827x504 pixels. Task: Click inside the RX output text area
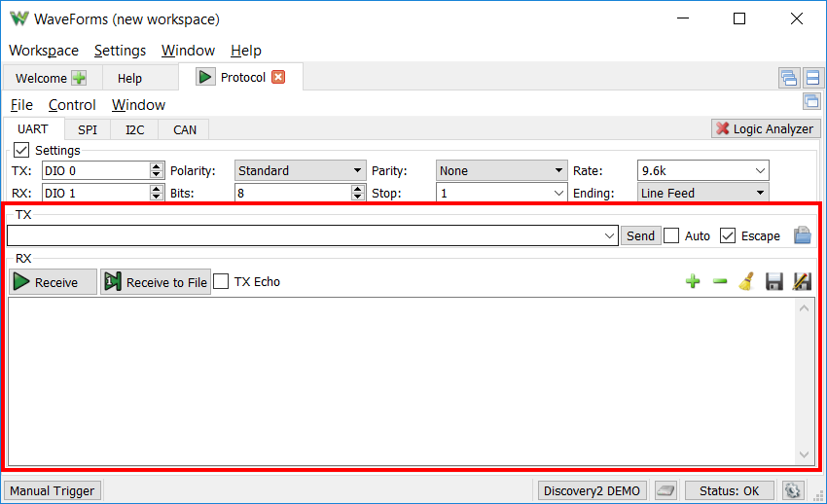pyautogui.click(x=402, y=381)
